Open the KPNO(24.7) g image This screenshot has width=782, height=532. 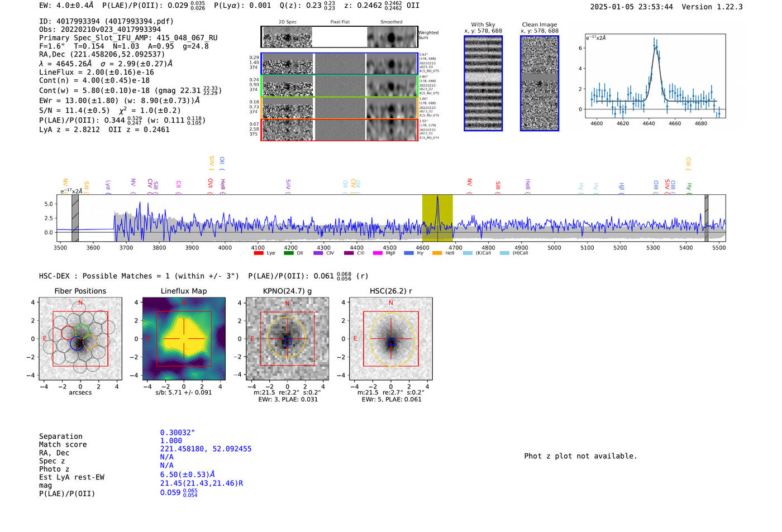click(287, 338)
